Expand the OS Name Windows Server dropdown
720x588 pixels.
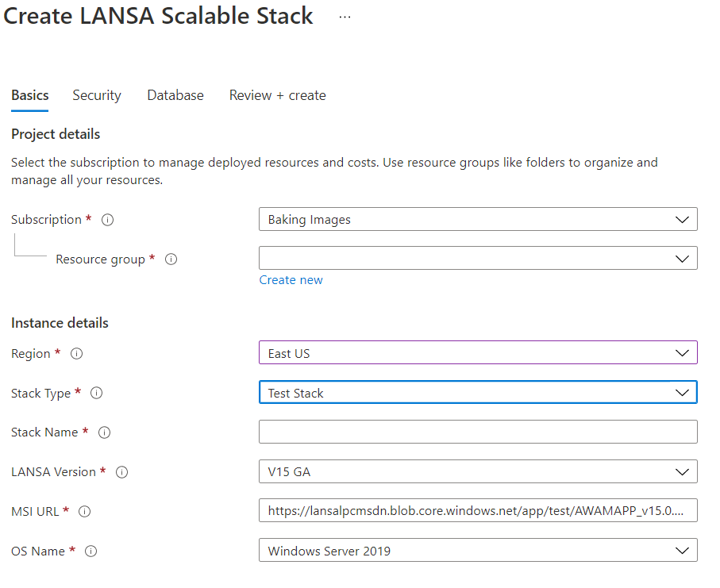478,550
